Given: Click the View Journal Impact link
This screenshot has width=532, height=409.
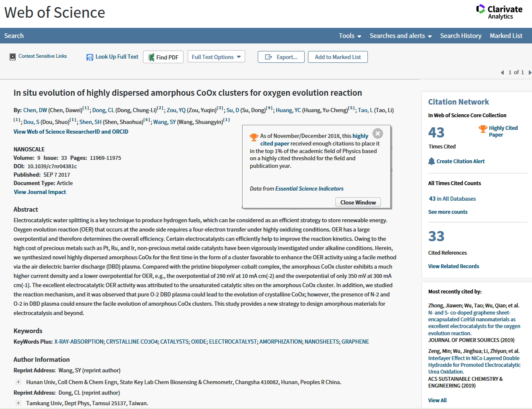Looking at the screenshot, I should click(x=40, y=192).
